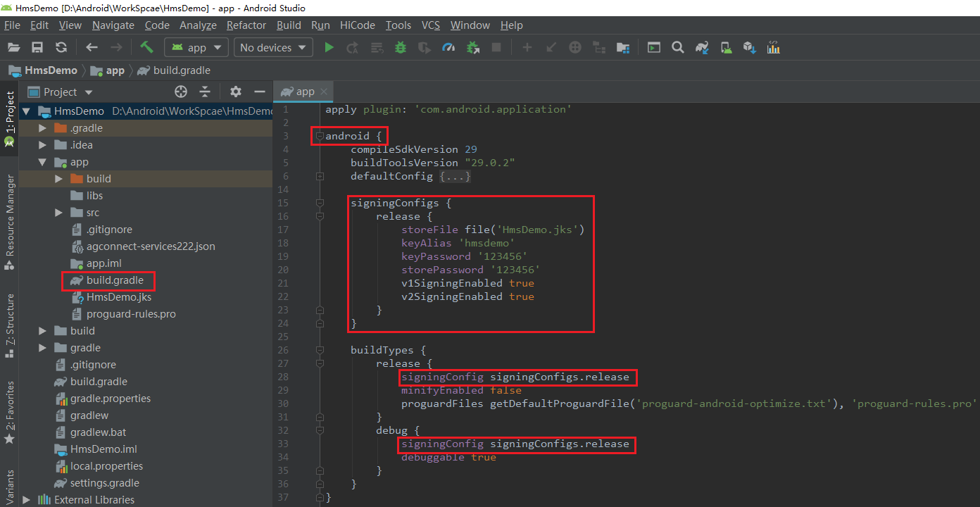
Task: Build project with the hammer icon
Action: point(146,47)
